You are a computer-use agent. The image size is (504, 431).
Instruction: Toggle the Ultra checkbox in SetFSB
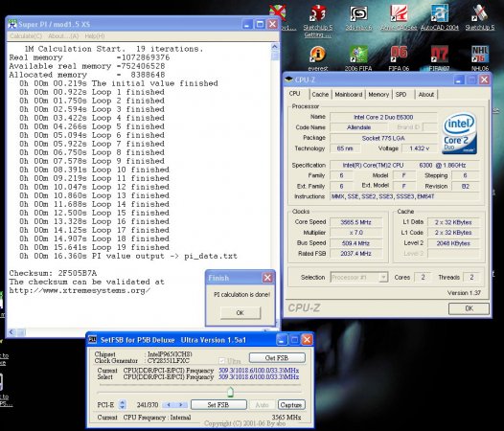click(x=221, y=361)
